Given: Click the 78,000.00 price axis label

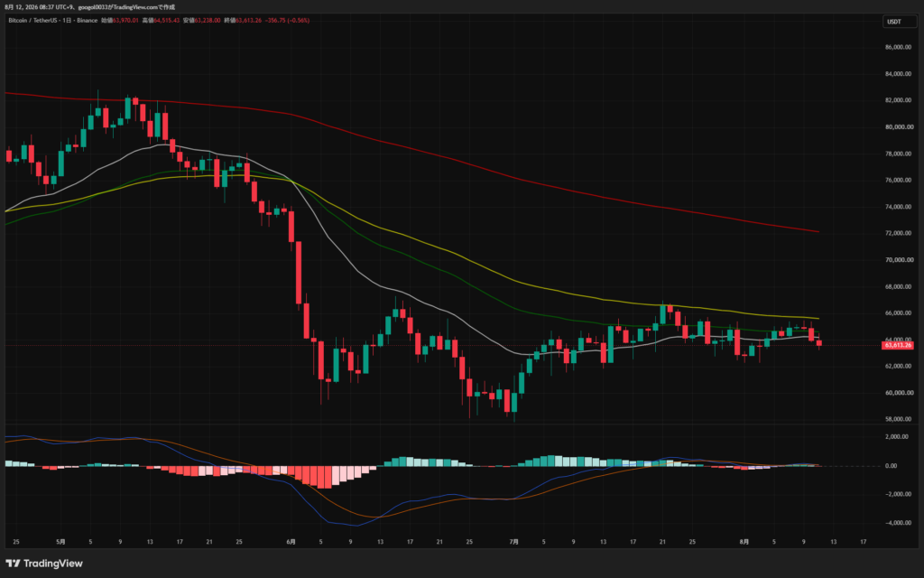Looking at the screenshot, I should tap(900, 154).
